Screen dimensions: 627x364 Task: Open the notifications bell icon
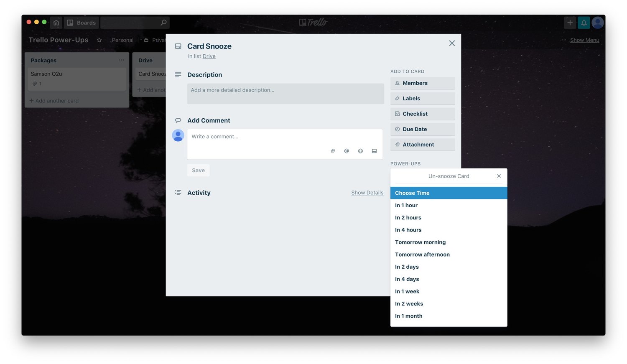(584, 23)
